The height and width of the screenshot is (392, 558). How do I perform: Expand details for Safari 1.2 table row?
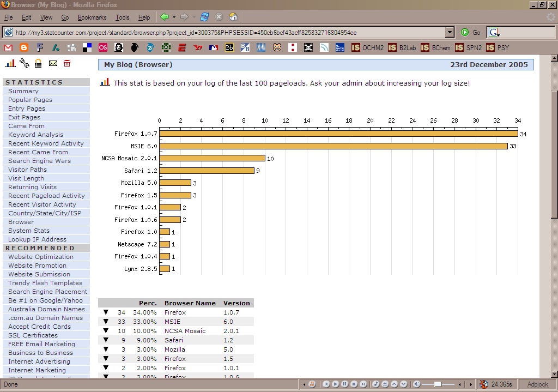coord(106,340)
